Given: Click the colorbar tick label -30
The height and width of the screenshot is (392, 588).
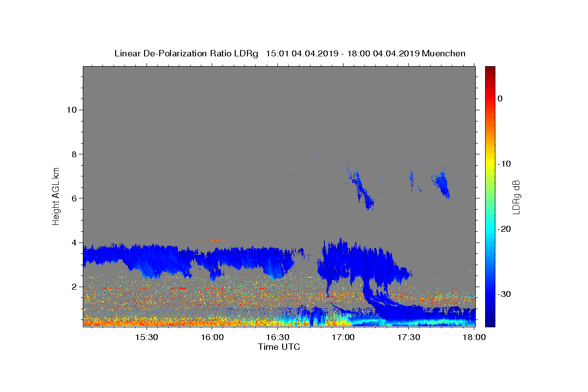Looking at the screenshot, I should click(x=504, y=294).
